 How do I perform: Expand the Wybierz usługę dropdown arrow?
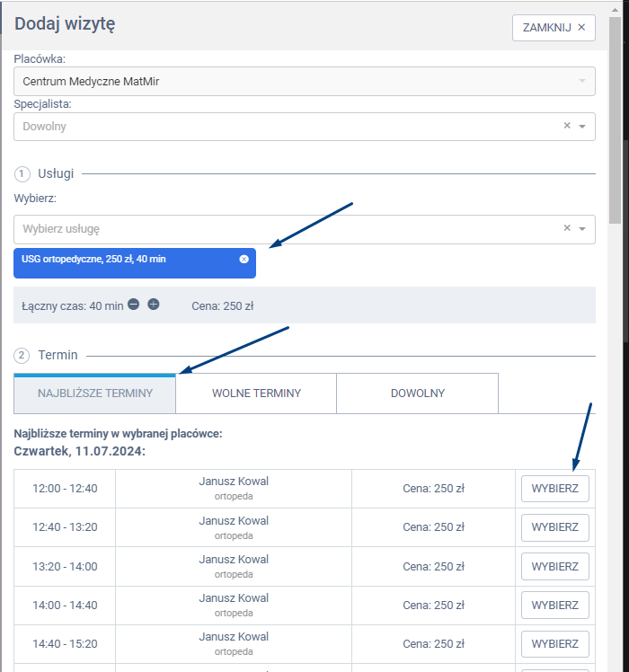tap(582, 229)
